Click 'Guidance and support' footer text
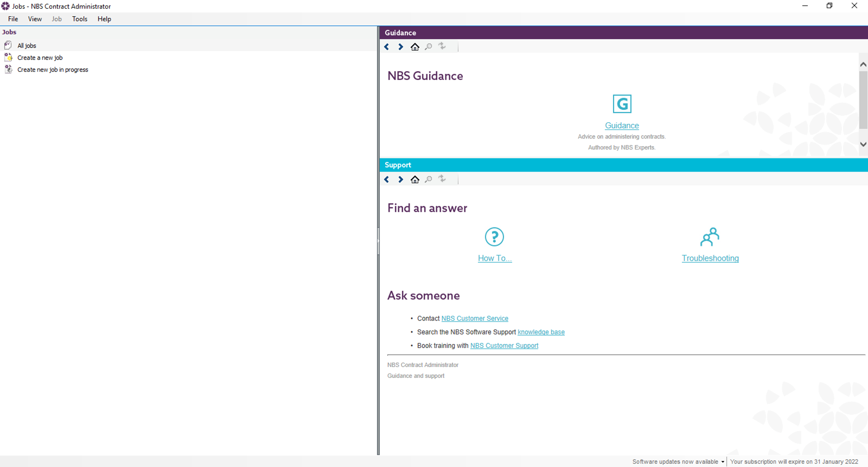Viewport: 868px width, 467px height. [416, 376]
